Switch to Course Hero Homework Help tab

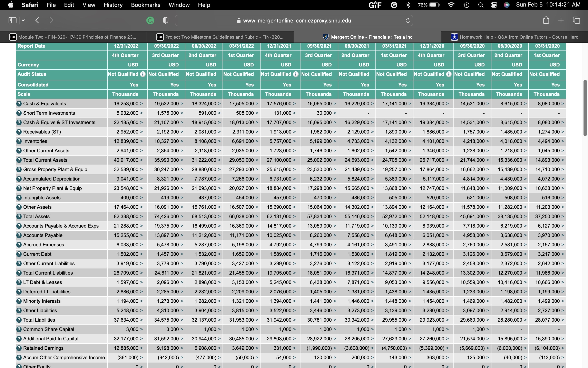pos(515,37)
